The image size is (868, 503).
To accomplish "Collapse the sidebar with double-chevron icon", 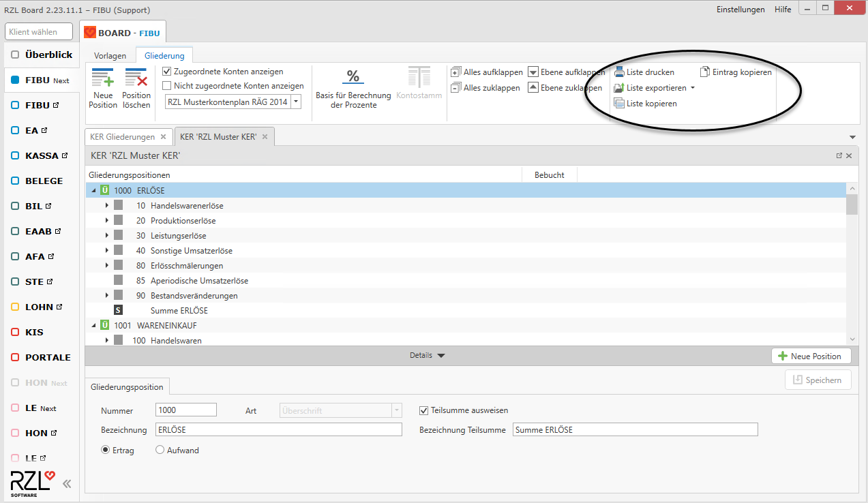I will point(67,484).
